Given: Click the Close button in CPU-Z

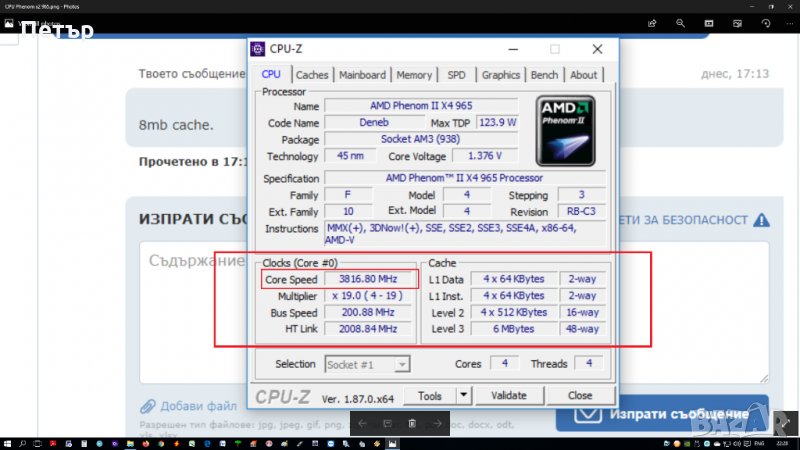Looking at the screenshot, I should click(x=580, y=396).
